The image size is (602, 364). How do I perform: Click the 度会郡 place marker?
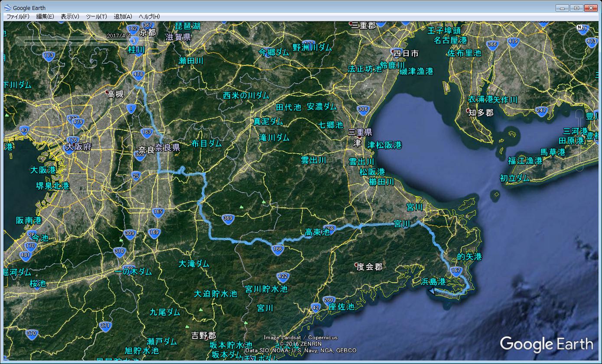click(x=356, y=265)
